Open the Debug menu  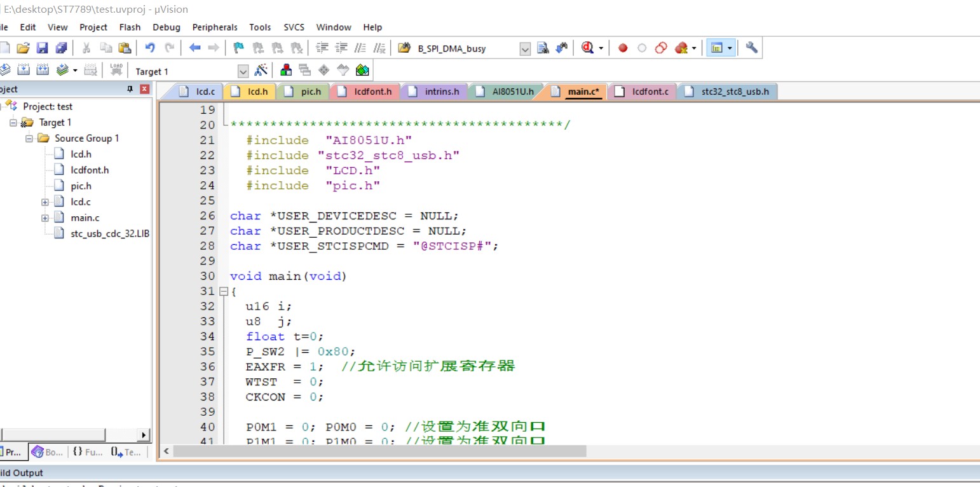[x=167, y=27]
